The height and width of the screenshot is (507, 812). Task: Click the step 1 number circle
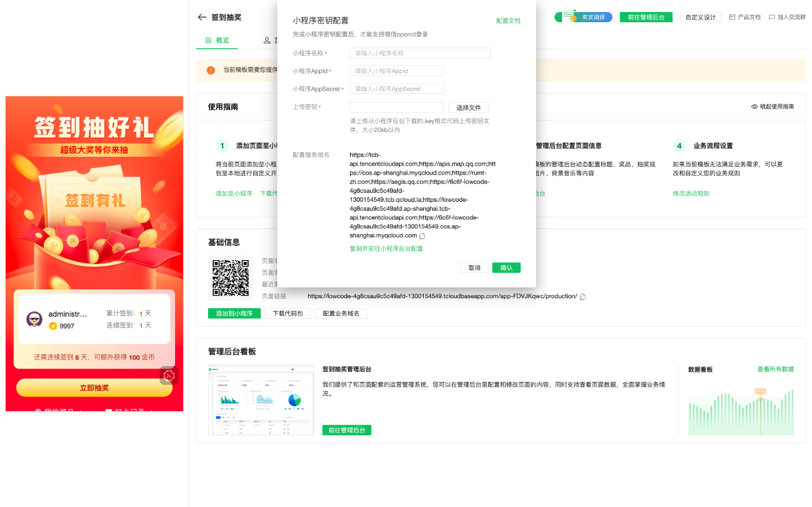coord(222,146)
